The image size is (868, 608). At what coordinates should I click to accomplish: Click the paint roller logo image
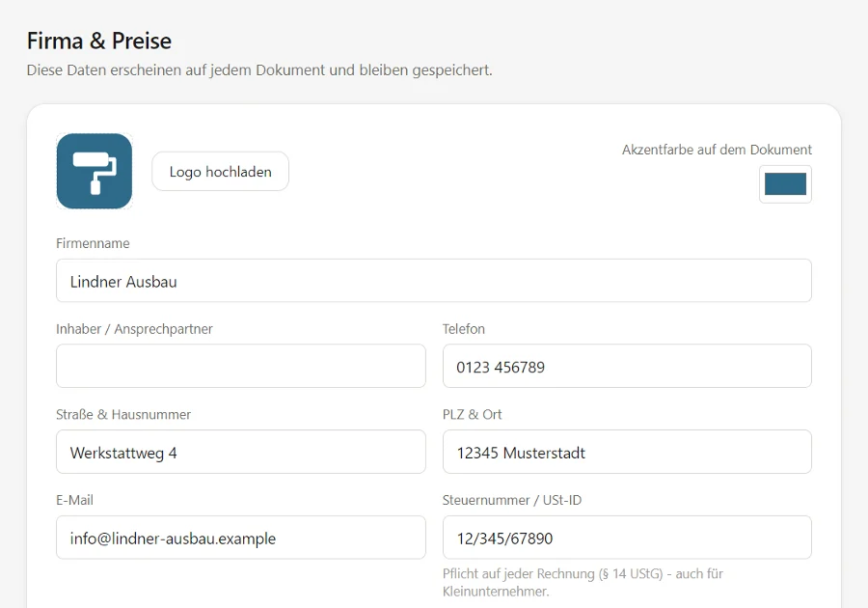coord(95,171)
